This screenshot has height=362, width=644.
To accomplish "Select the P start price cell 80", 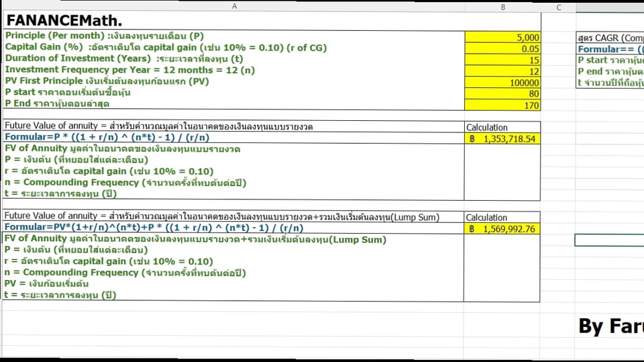I will point(502,93).
